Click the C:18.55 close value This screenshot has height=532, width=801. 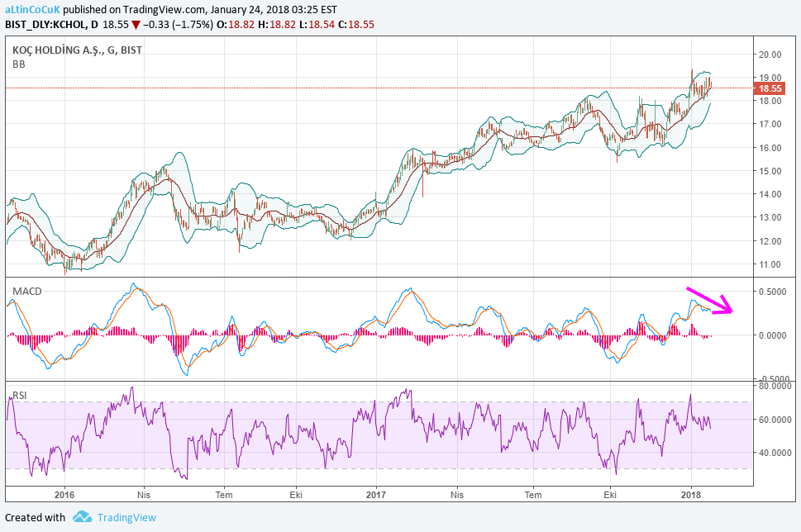(356, 25)
